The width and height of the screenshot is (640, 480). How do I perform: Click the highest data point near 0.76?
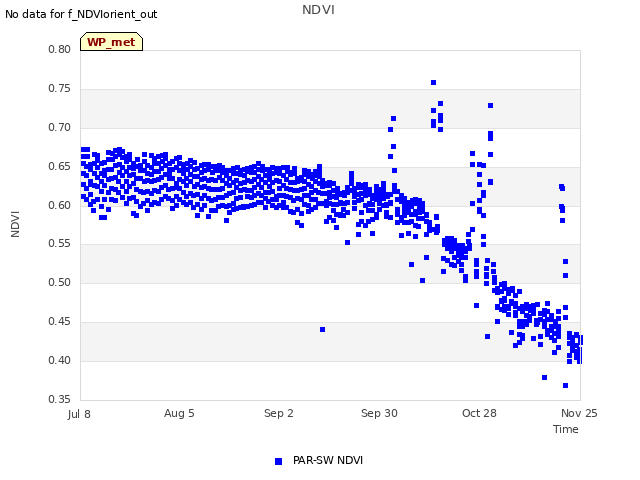click(x=433, y=82)
